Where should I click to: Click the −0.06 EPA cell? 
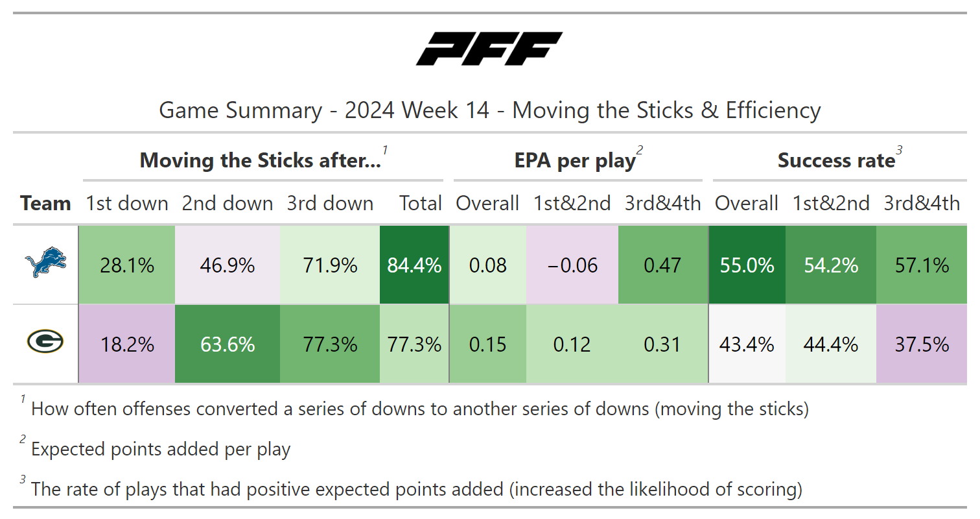pos(572,265)
